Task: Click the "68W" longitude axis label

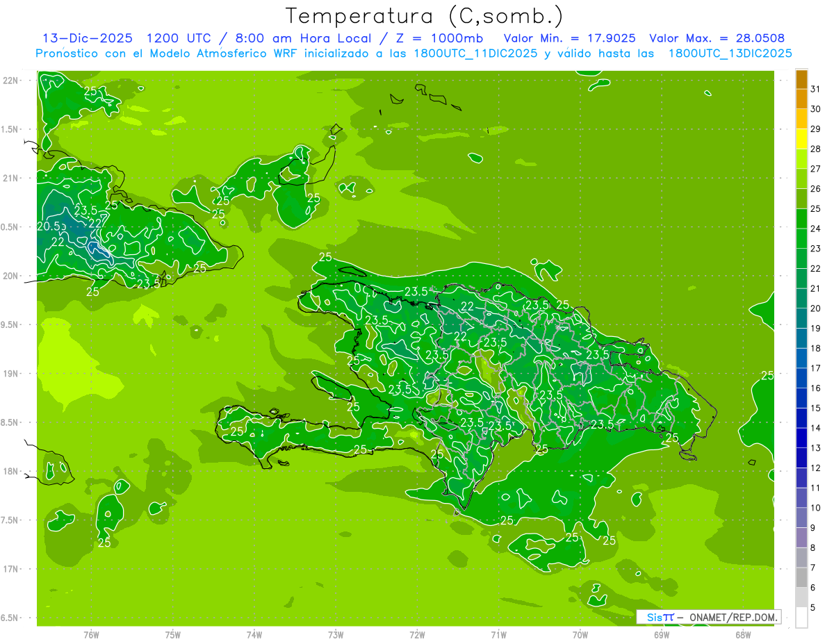Action: (743, 634)
